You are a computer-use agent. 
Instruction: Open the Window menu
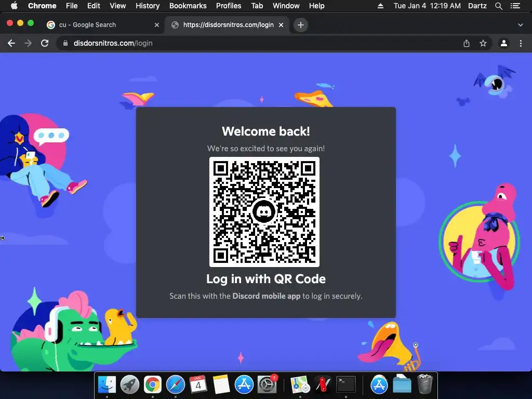(x=286, y=6)
